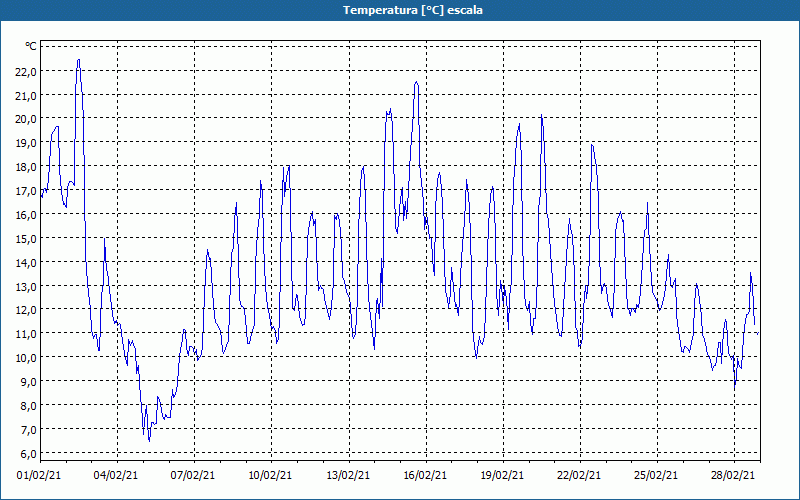Viewport: 800px width, 500px height.
Task: Click the 16,0 y-axis label
Action: 26,214
